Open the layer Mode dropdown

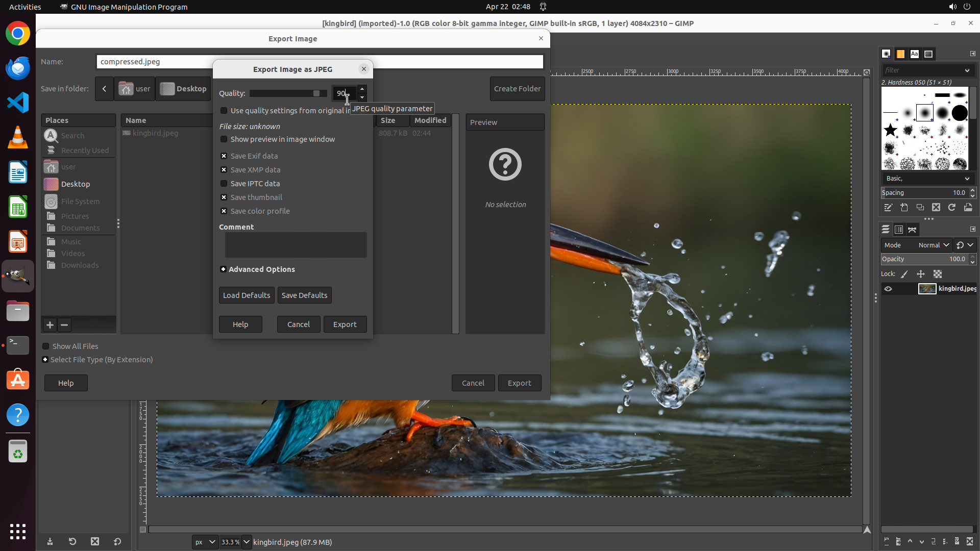933,245
